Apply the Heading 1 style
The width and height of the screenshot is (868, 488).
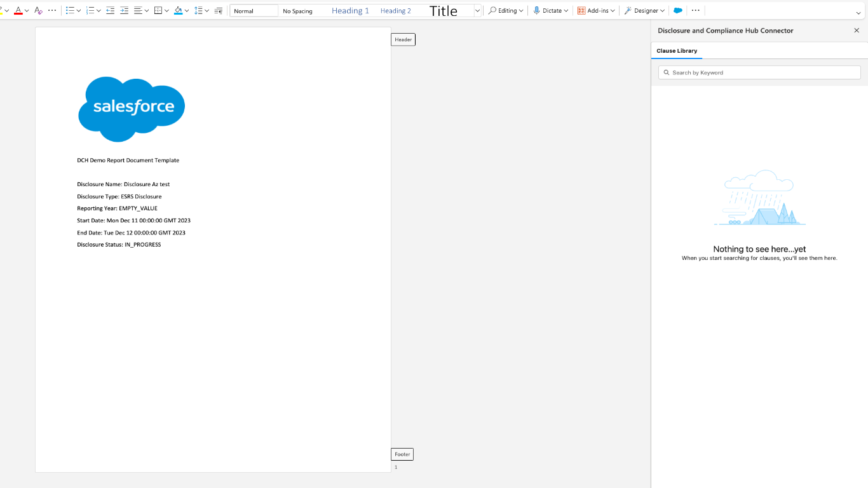350,11
